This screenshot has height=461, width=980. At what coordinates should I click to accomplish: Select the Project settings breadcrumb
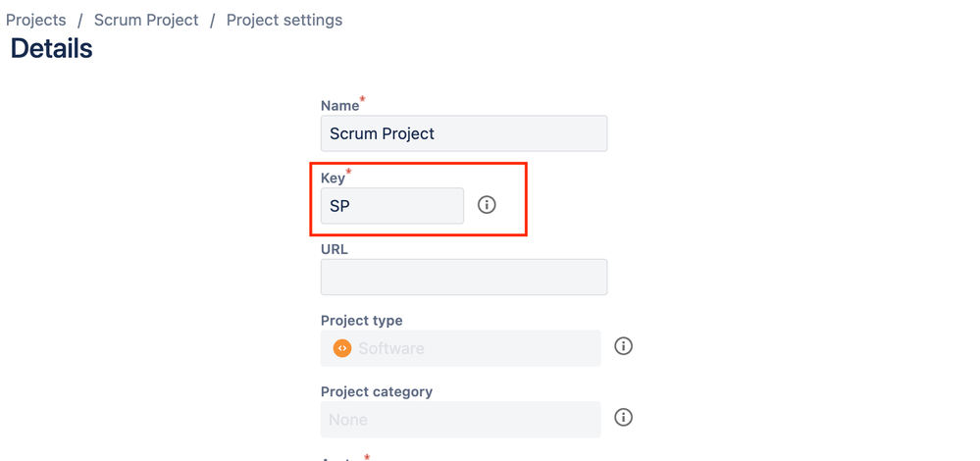pyautogui.click(x=284, y=20)
